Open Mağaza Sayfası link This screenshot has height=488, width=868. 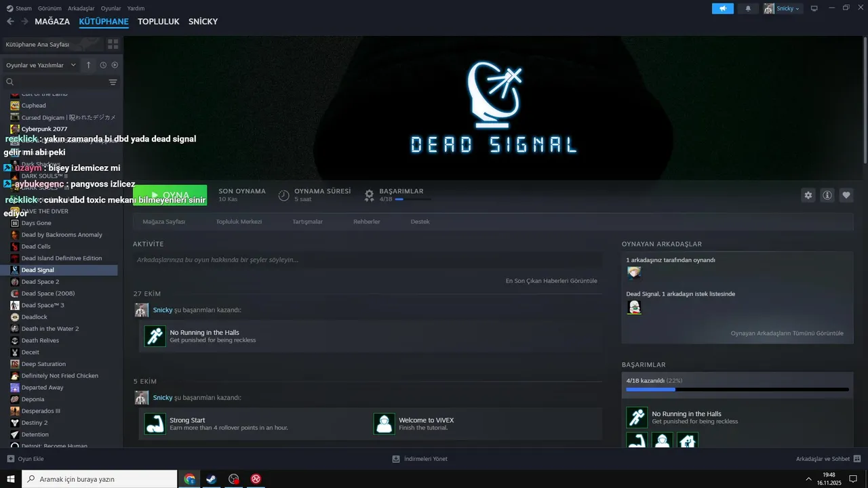[163, 222]
